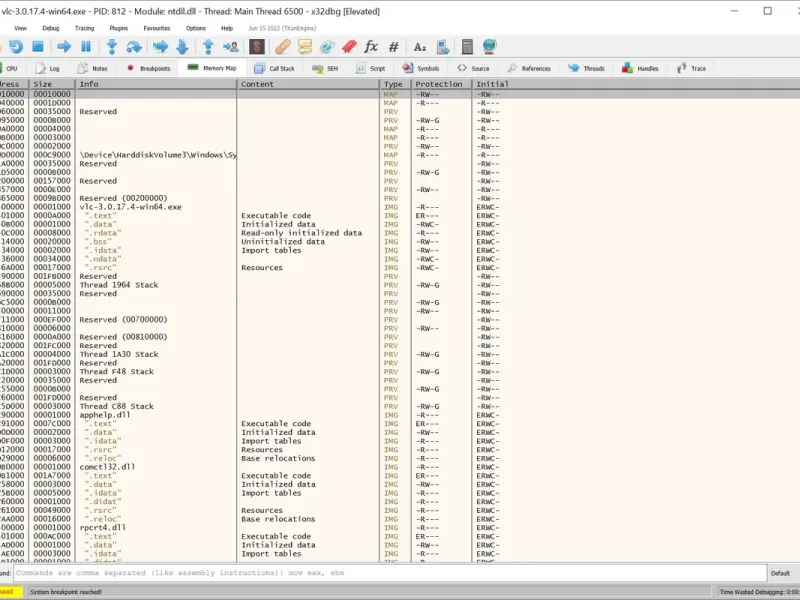Open the Patches band-aid icon
Viewport: 800px width, 600px height.
[x=283, y=47]
